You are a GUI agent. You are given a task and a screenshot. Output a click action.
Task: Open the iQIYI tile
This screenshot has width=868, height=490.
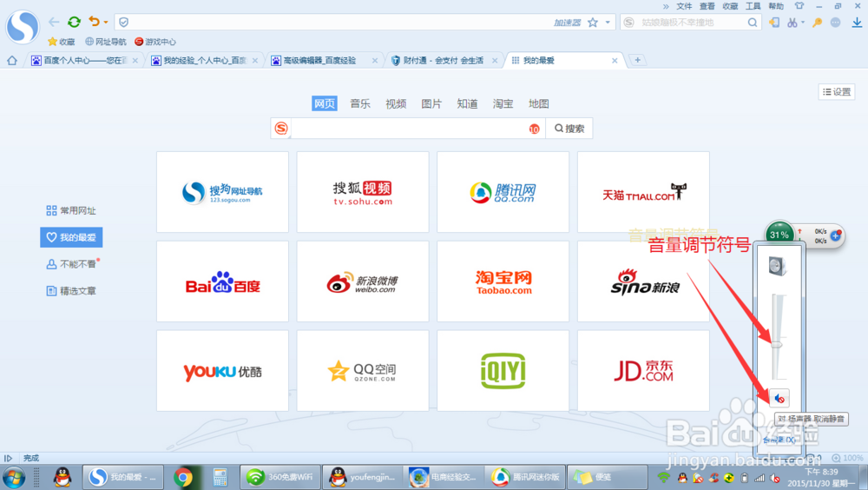(503, 371)
